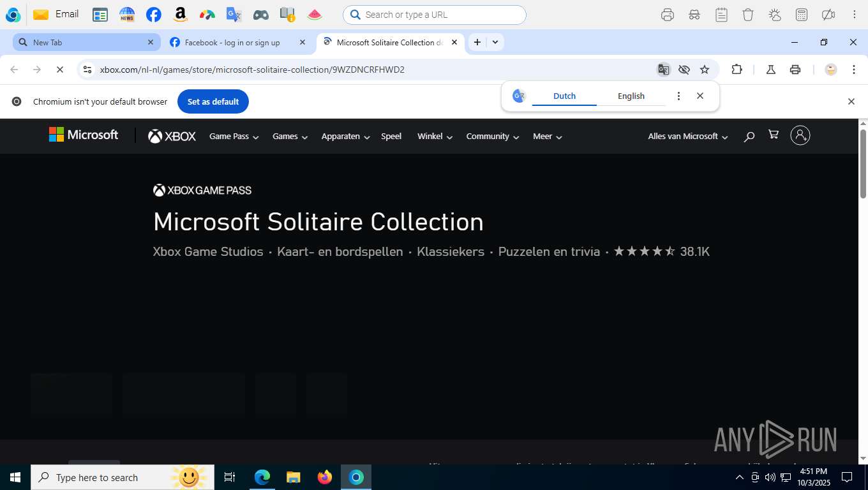Viewport: 868px width, 490px height.
Task: View site information icon in address bar
Action: [88, 70]
